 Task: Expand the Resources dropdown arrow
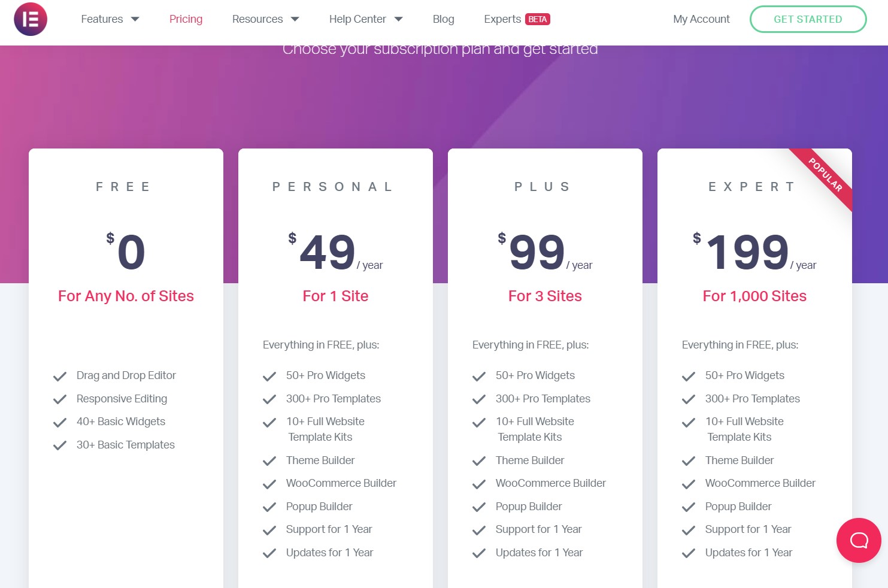tap(295, 19)
